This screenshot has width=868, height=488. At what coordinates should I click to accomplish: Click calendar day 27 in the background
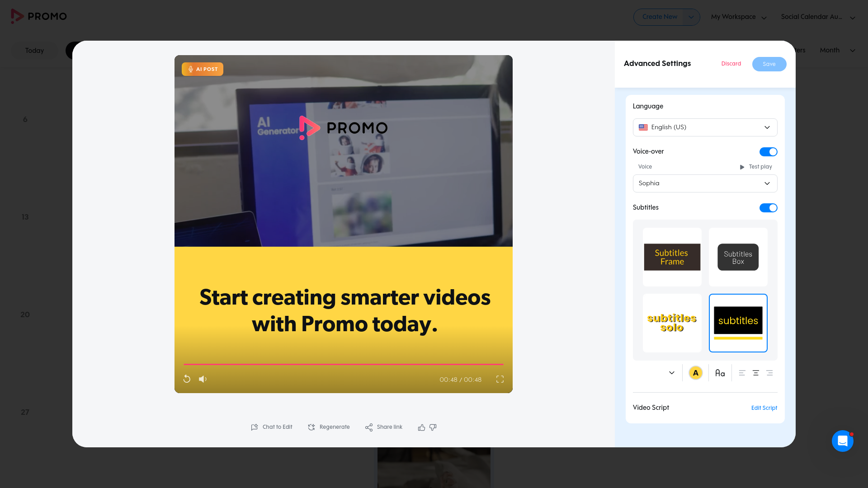[25, 412]
